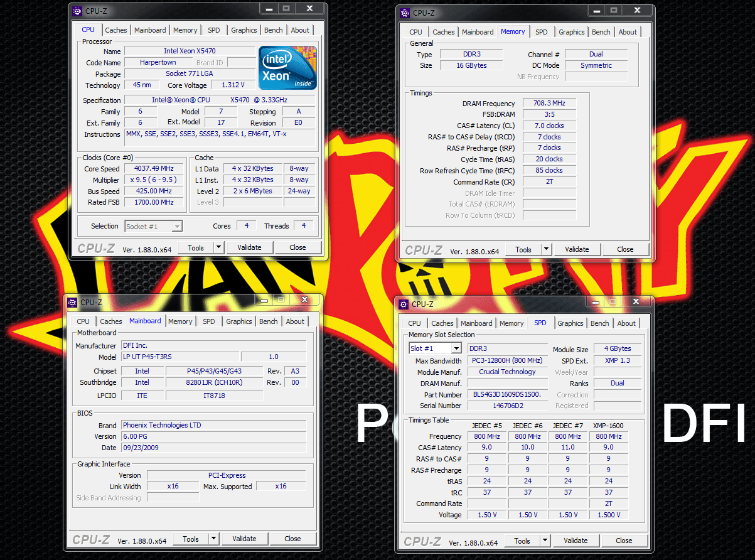Switch to Memory tab in Mainboard window

180,321
